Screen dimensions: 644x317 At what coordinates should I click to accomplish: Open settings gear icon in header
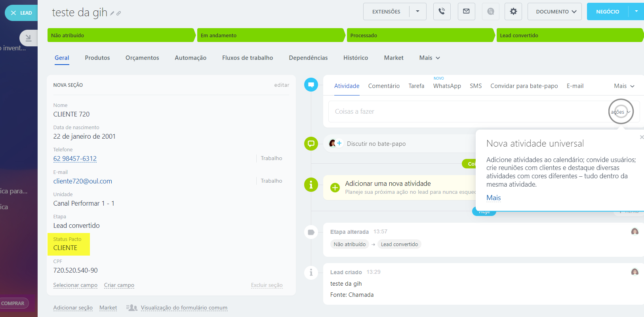(x=513, y=11)
